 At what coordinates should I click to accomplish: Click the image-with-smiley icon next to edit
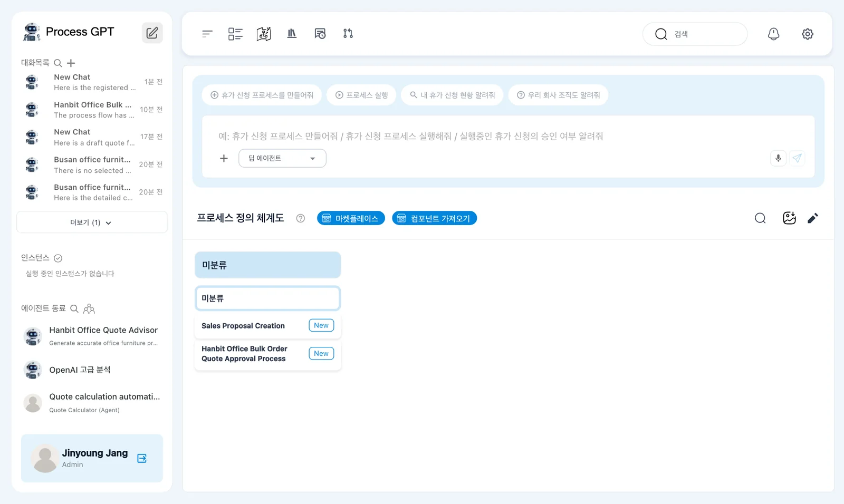point(789,218)
